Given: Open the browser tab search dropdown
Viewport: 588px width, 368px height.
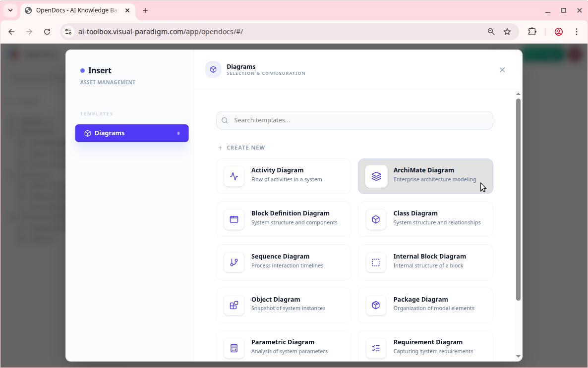Looking at the screenshot, I should (x=10, y=10).
